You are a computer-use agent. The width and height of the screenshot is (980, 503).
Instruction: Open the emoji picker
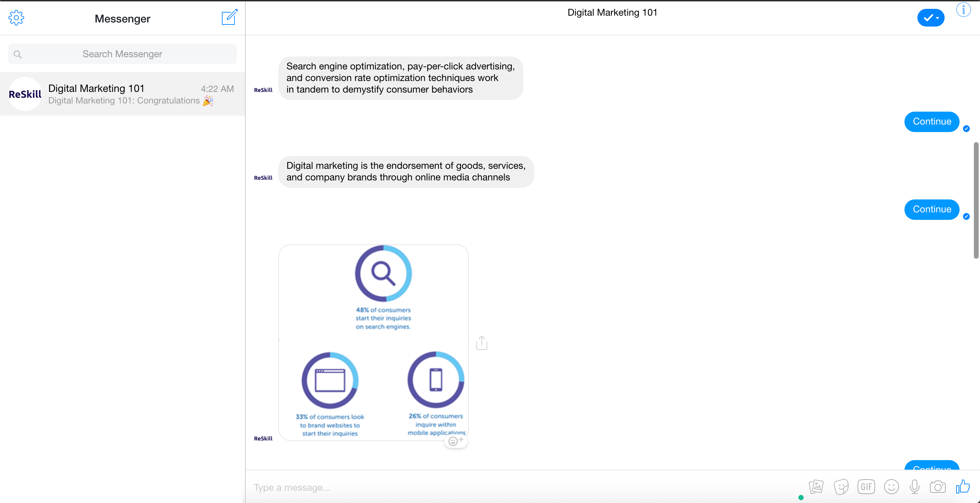(x=891, y=487)
